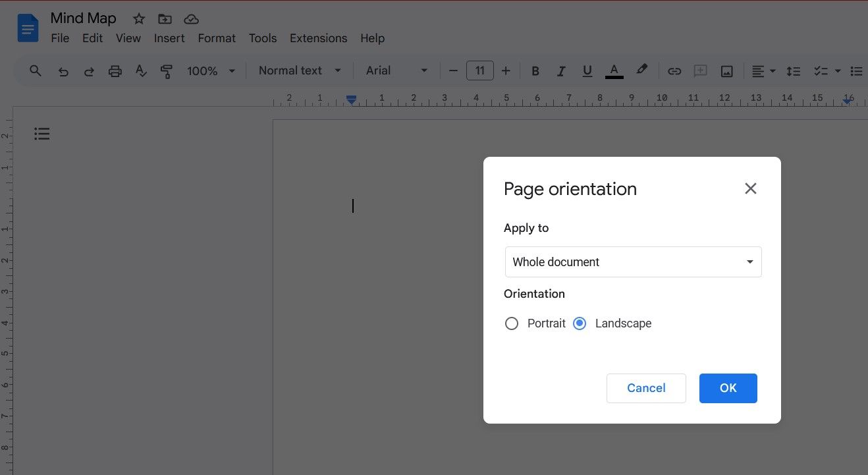Open the Extensions menu
The width and height of the screenshot is (868, 475).
[x=318, y=38]
